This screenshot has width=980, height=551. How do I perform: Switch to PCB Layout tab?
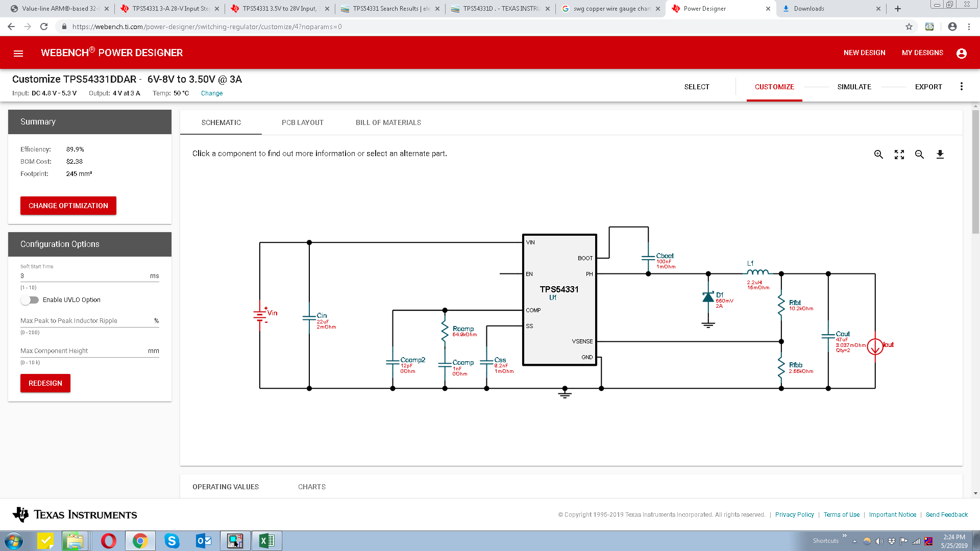303,122
